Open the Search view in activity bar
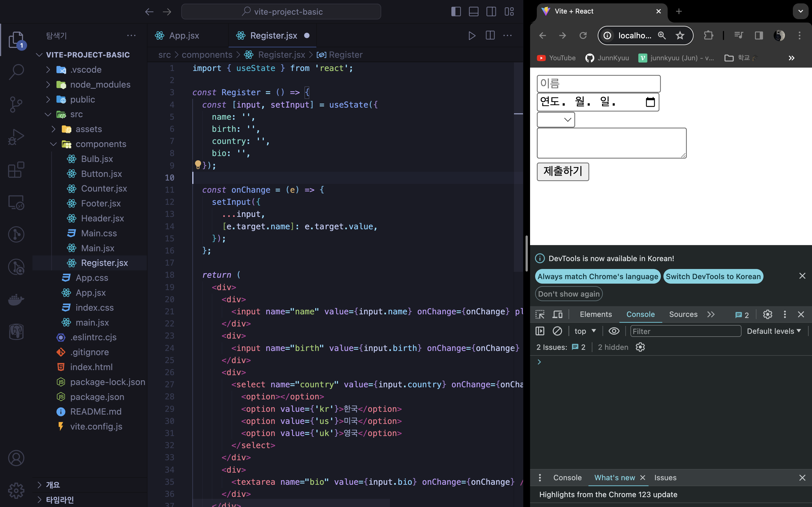Screen dimensions: 812x507 (16, 72)
